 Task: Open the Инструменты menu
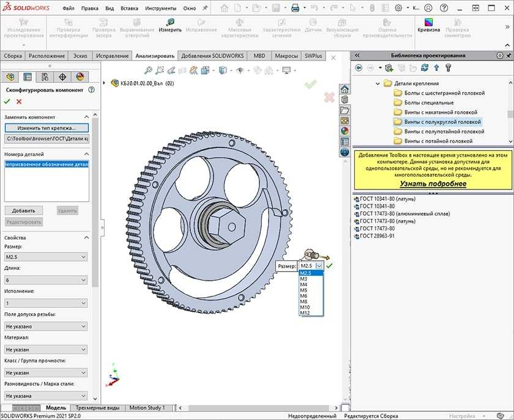click(160, 9)
